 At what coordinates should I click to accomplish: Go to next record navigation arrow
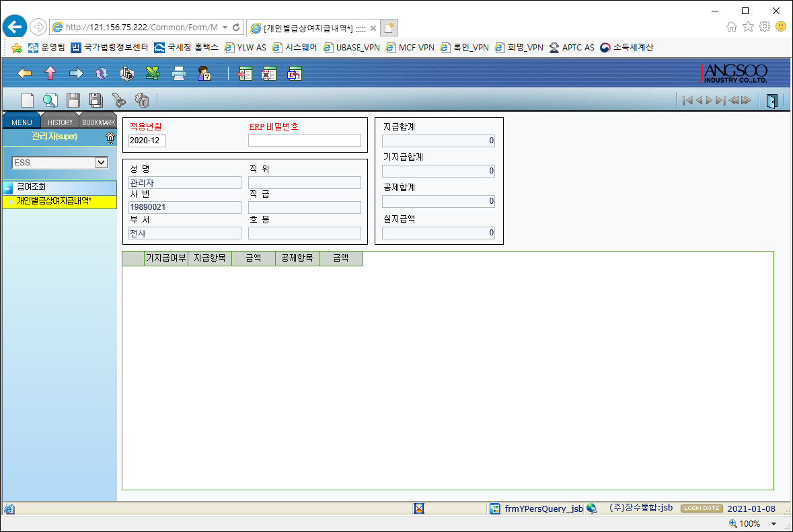click(x=709, y=101)
